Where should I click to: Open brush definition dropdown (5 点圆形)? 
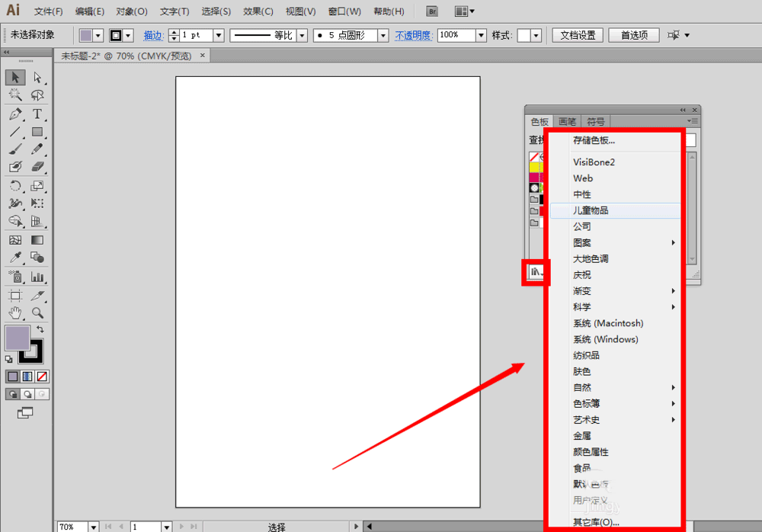383,36
